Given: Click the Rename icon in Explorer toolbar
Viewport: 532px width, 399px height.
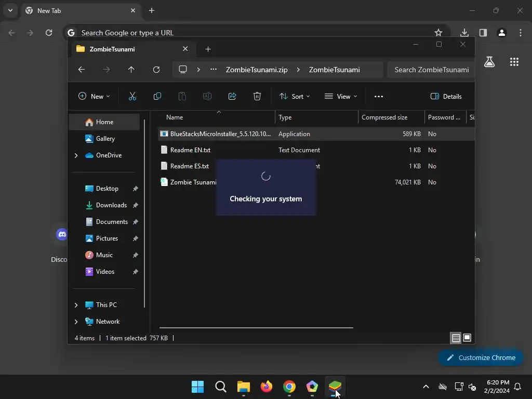Looking at the screenshot, I should (207, 96).
